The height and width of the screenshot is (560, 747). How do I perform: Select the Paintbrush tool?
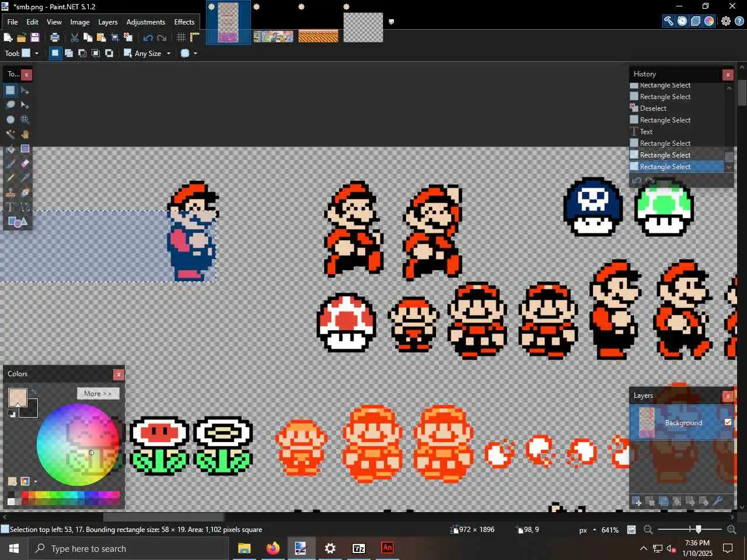[x=11, y=163]
